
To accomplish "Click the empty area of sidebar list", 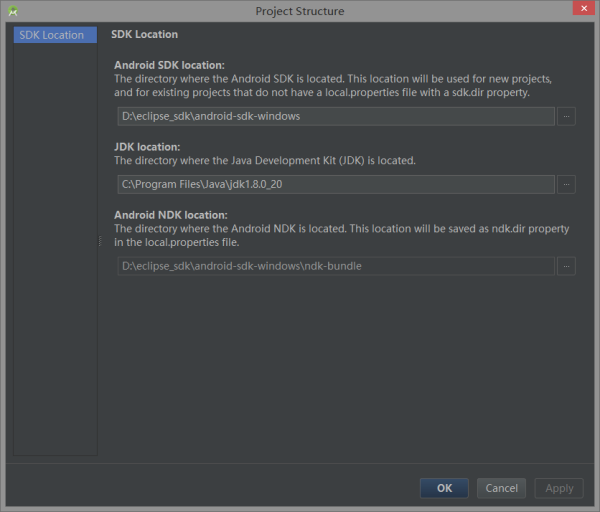I will point(55,250).
